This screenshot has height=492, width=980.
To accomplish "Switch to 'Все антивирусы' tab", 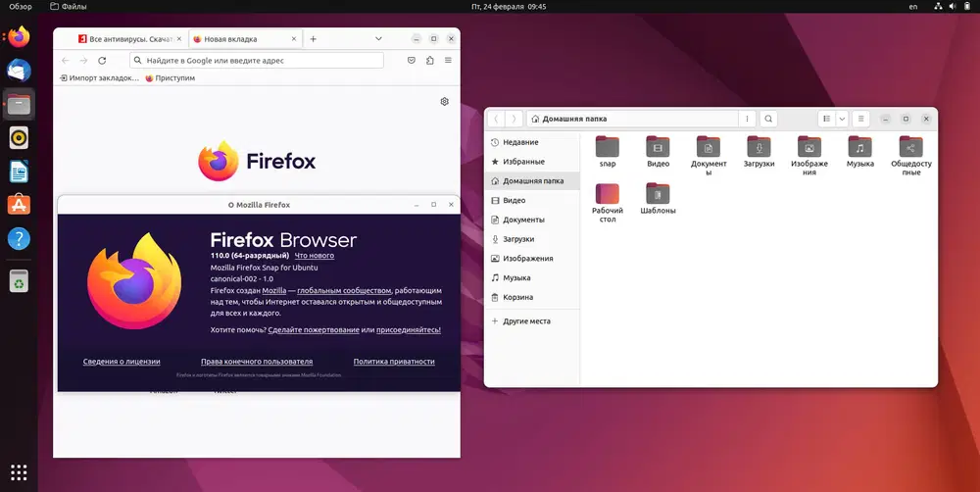I will 130,39.
